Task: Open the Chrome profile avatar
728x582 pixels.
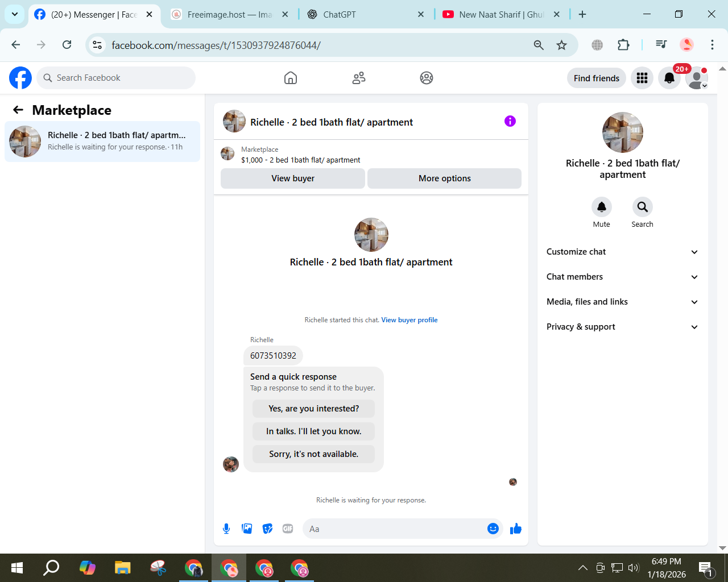Action: pos(687,45)
